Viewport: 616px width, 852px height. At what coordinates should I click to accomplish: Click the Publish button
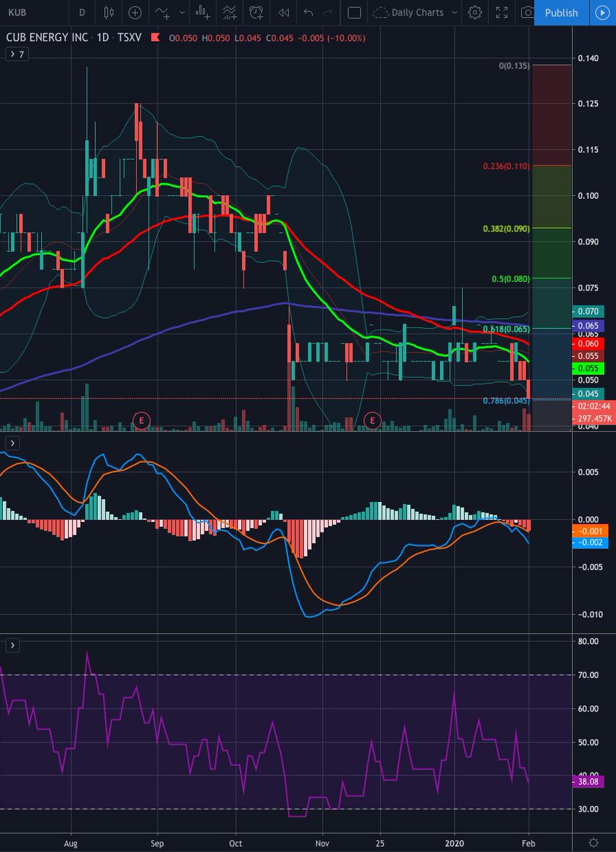(561, 12)
